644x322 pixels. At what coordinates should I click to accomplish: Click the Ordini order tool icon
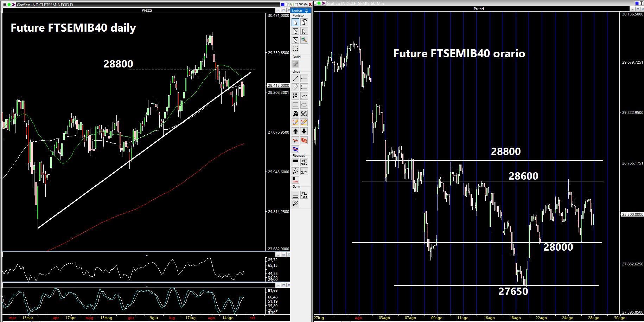coord(295,64)
